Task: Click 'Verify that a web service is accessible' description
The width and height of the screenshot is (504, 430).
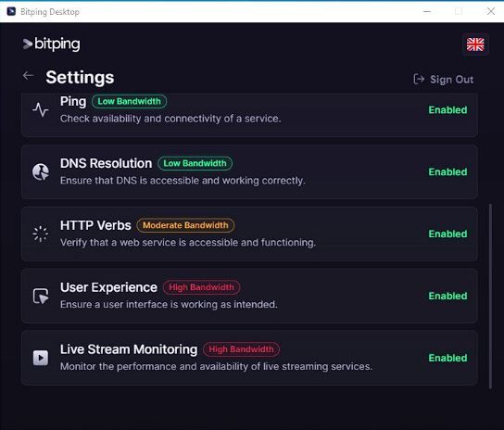Action: [x=188, y=243]
